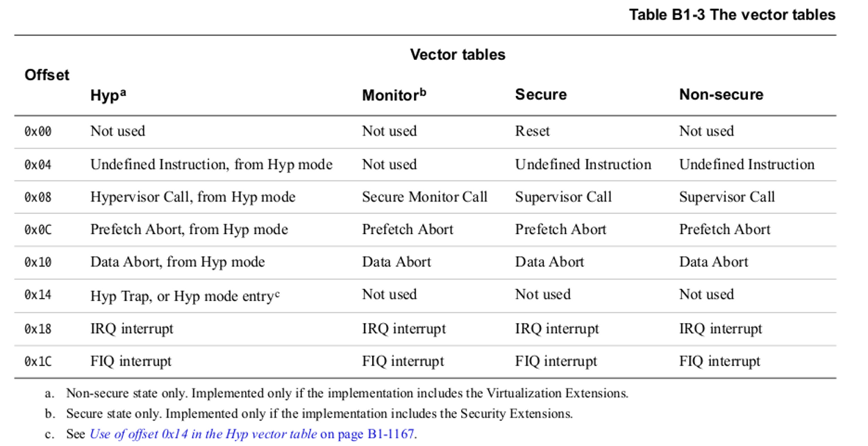This screenshot has height=446, width=868.
Task: Select the 'Non-secure' column header
Action: pyautogui.click(x=721, y=95)
